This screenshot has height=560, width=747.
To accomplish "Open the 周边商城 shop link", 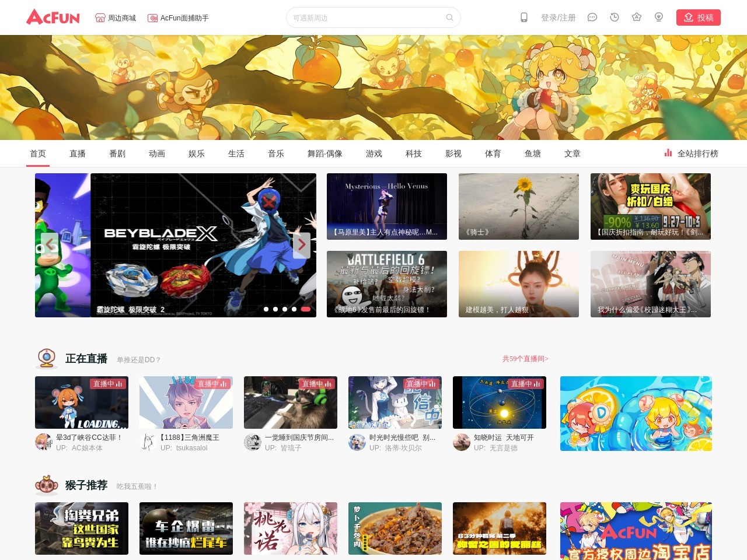I will 116,18.
